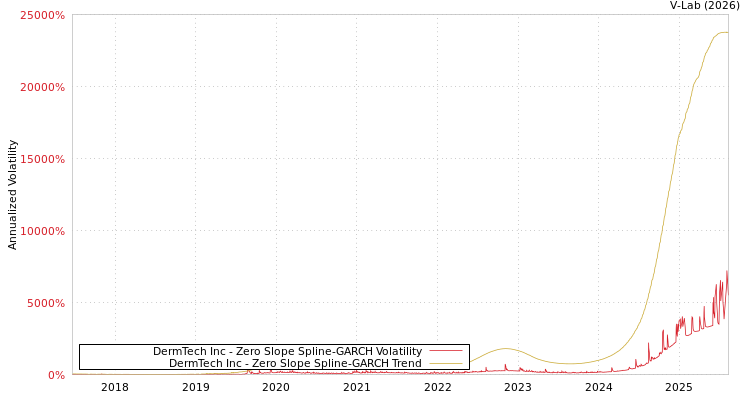Click the red volatility spike peak at far right
Image resolution: width=750 pixels, height=400 pixels.
pos(727,272)
